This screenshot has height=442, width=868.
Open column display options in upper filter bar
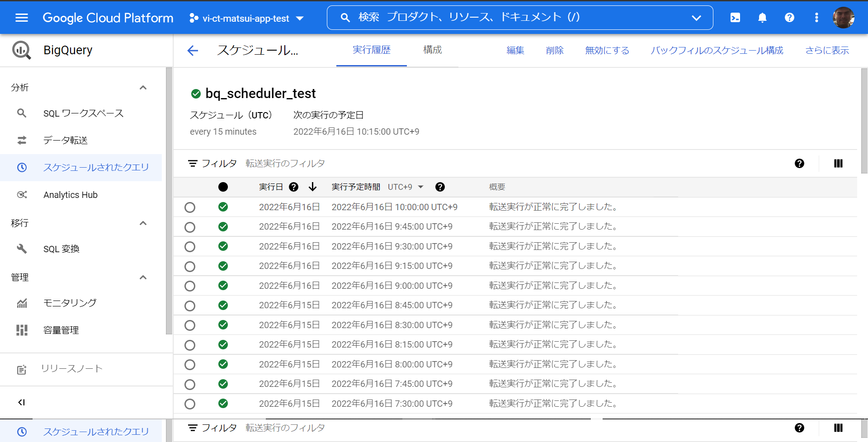[x=838, y=164]
